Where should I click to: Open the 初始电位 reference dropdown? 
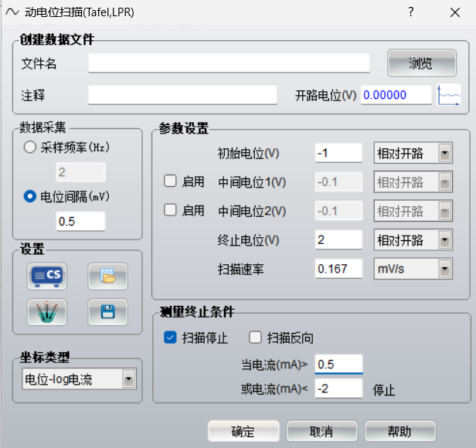(x=413, y=153)
